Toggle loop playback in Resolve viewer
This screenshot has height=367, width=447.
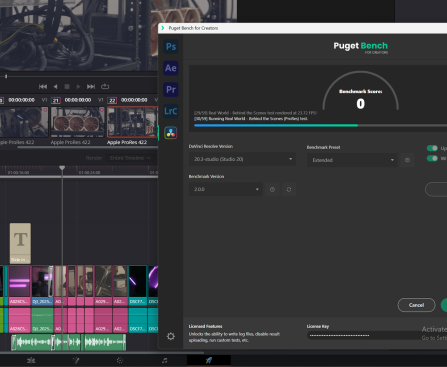(105, 87)
